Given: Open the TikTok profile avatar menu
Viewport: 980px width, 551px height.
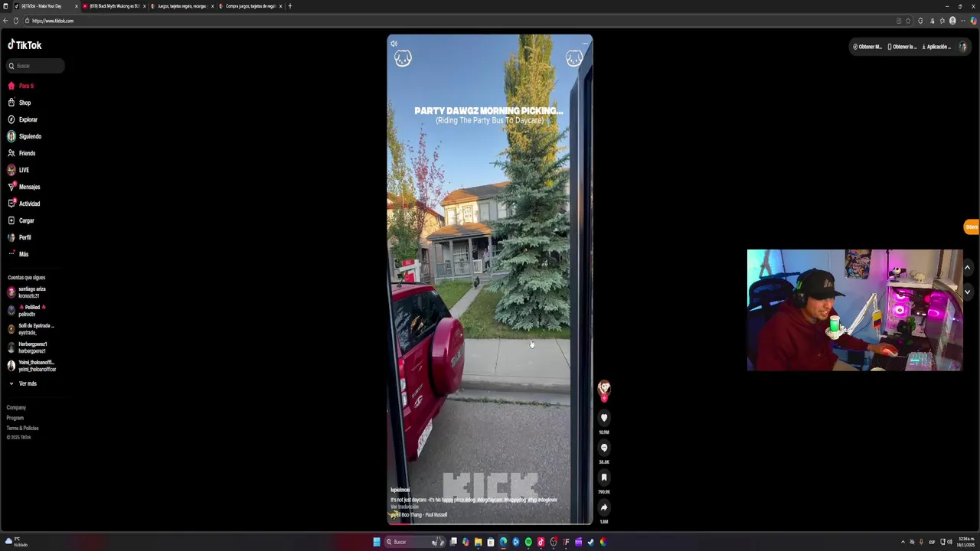Looking at the screenshot, I should tap(963, 47).
